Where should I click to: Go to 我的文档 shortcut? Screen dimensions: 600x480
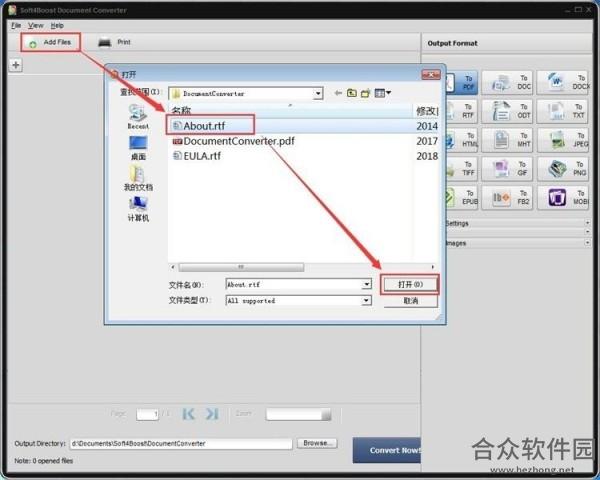[x=138, y=179]
